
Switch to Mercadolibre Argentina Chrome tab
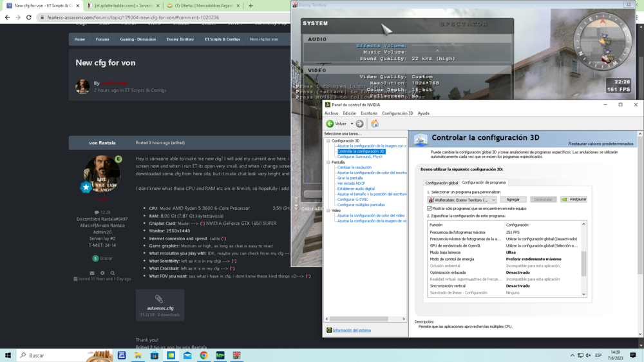tap(204, 6)
